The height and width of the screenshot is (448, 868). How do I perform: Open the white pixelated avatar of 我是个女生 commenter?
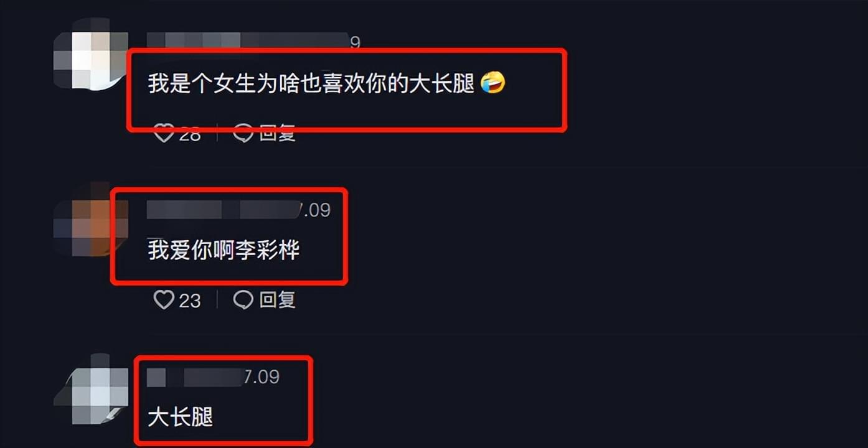91,53
